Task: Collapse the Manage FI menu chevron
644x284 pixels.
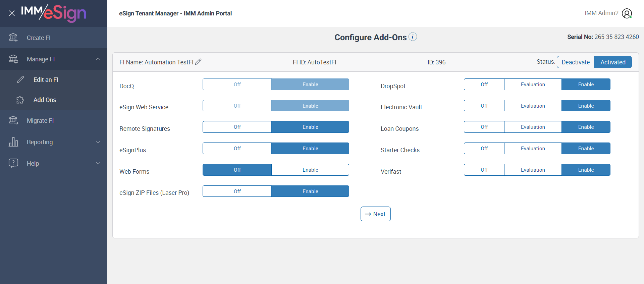Action: click(98, 59)
